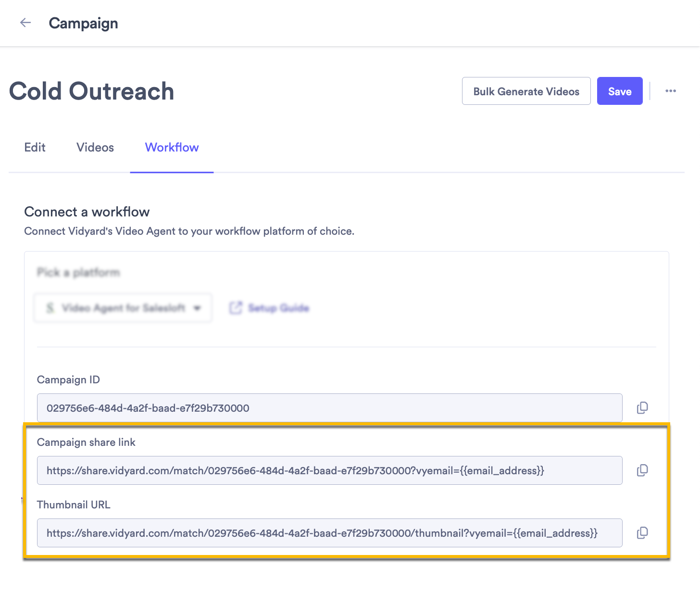The height and width of the screenshot is (606, 700).
Task: Click the Cold Outreach campaign title
Action: (91, 91)
